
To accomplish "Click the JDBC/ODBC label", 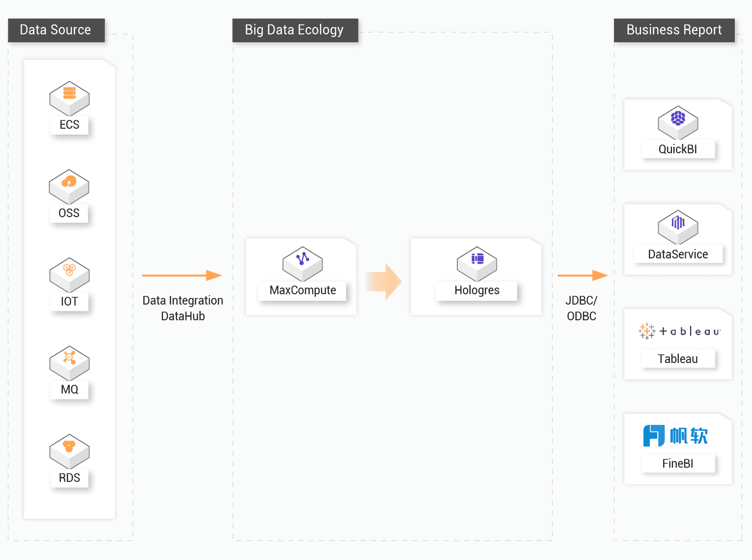I will [582, 308].
